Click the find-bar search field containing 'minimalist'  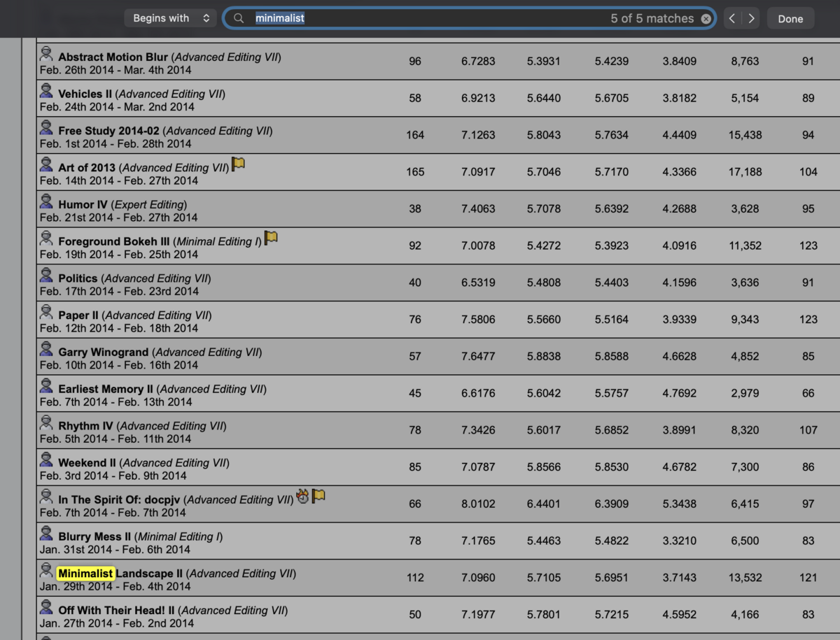pyautogui.click(x=469, y=18)
